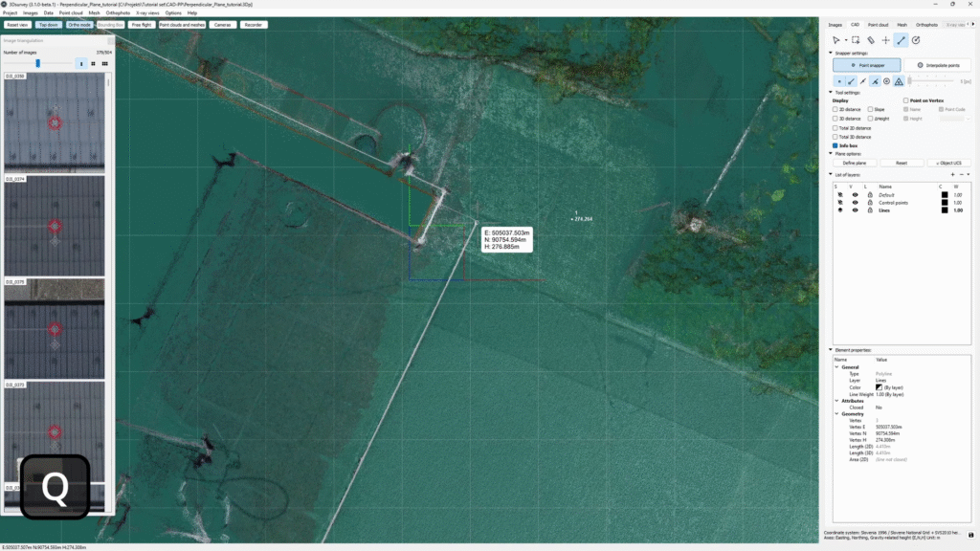This screenshot has height=551, width=980.
Task: Select two-column thumbnail grid icon
Action: 93,64
